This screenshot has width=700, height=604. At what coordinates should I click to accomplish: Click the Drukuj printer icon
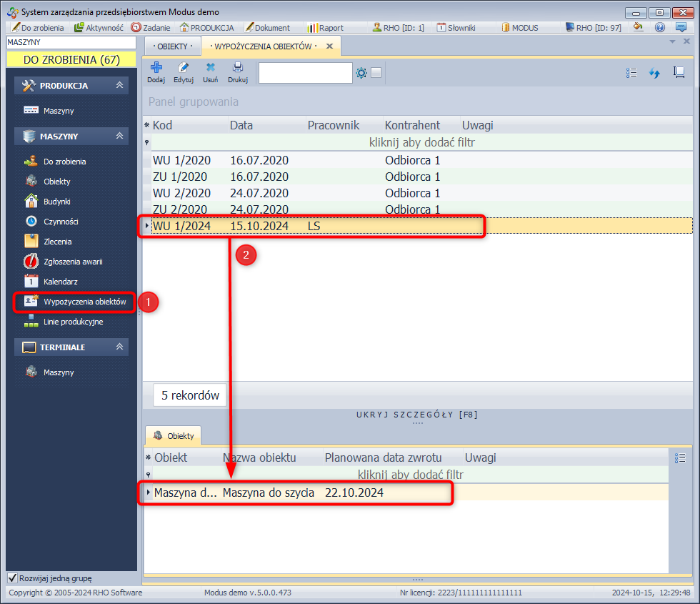[x=238, y=69]
